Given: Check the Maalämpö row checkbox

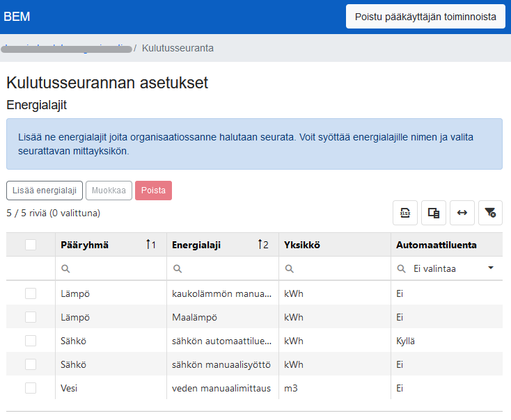Looking at the screenshot, I should pos(31,317).
